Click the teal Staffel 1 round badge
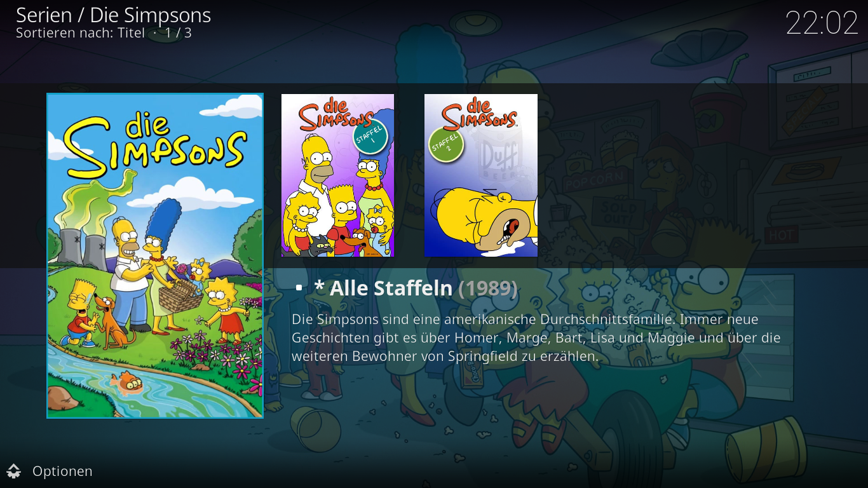The image size is (868, 488). coord(370,137)
